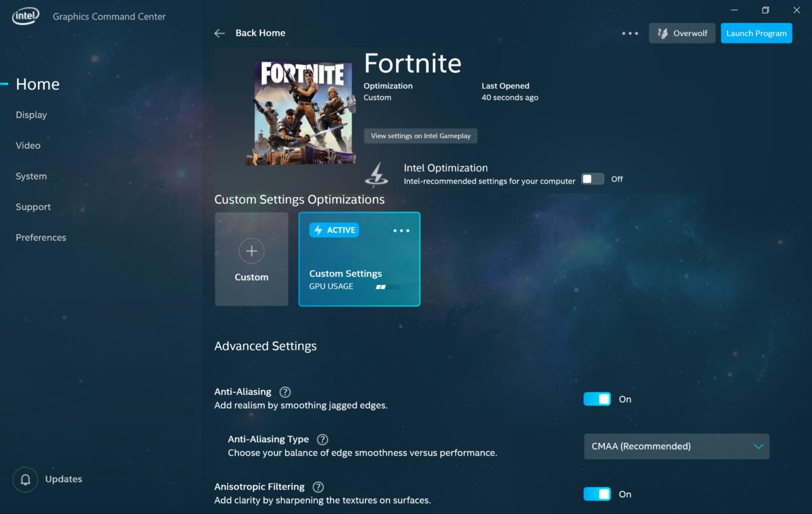Click the plus icon on Custom card
812x514 pixels.
[x=252, y=251]
